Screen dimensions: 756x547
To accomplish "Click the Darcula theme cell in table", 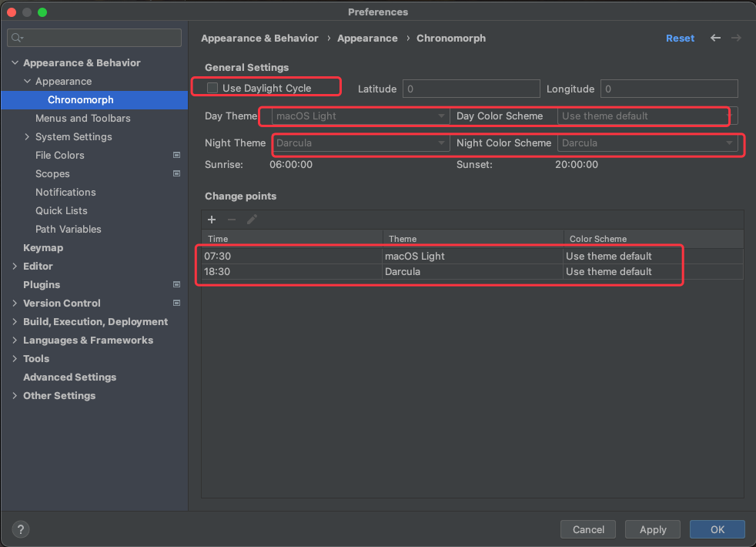I will click(473, 271).
